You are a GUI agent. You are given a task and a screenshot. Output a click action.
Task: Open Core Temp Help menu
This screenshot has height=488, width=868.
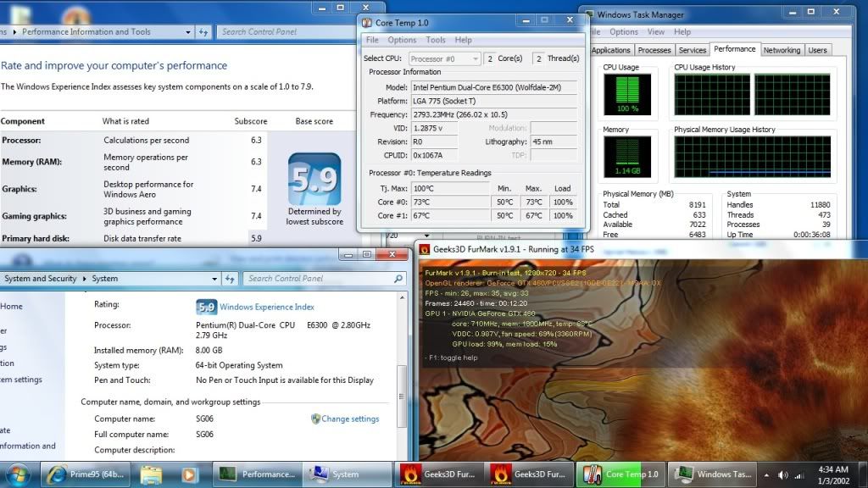464,40
